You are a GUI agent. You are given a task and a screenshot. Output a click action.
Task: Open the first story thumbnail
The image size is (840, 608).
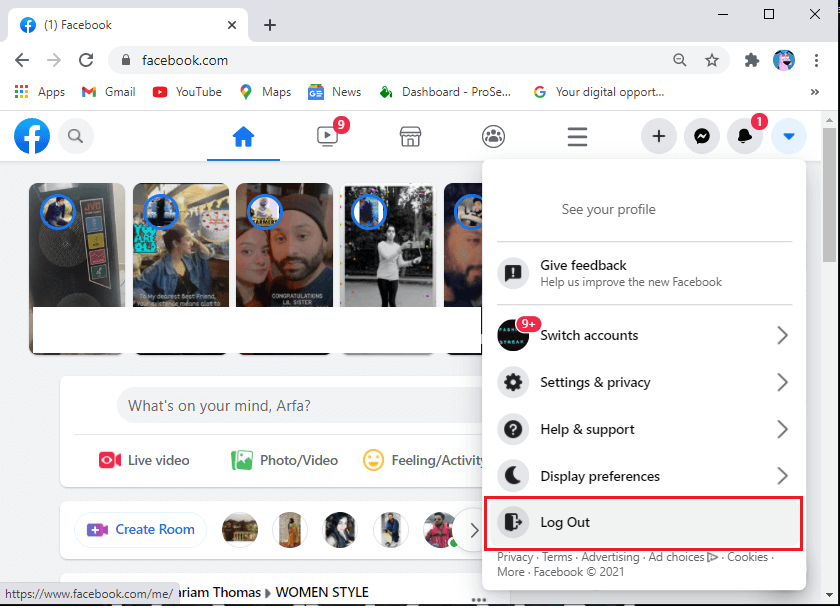click(77, 268)
